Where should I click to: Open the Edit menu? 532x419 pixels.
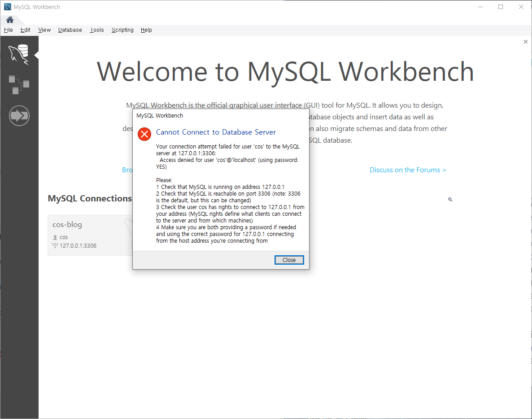(26, 30)
